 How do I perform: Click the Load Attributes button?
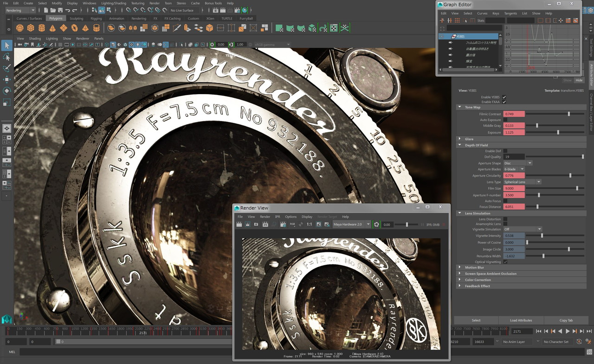pyautogui.click(x=521, y=320)
